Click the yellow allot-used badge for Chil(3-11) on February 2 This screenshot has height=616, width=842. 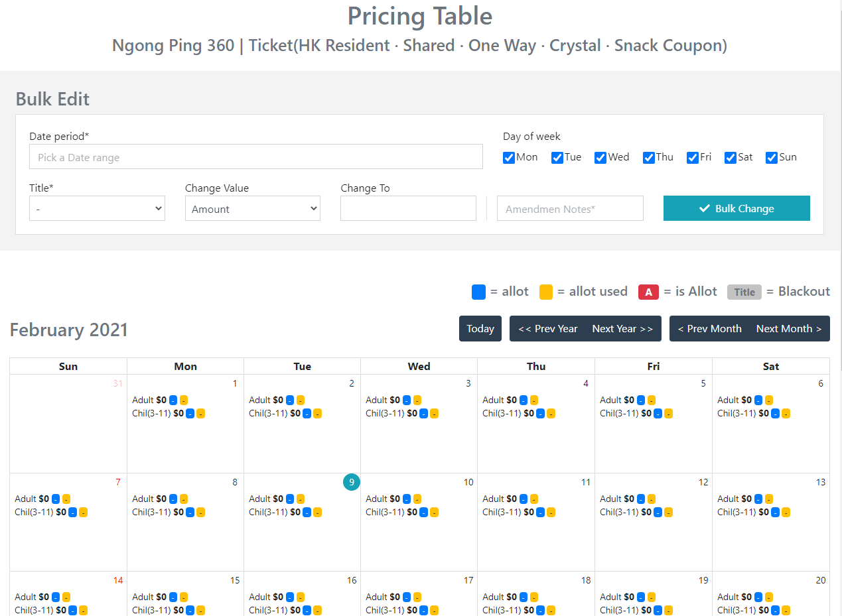(318, 413)
